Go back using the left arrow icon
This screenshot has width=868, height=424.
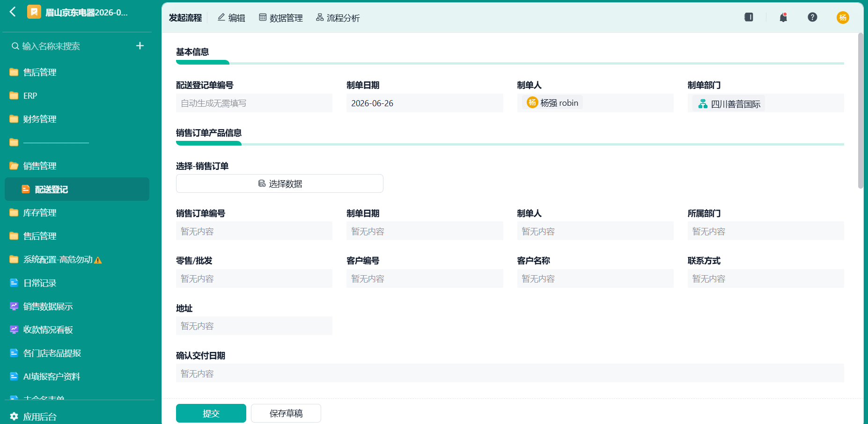click(x=13, y=12)
